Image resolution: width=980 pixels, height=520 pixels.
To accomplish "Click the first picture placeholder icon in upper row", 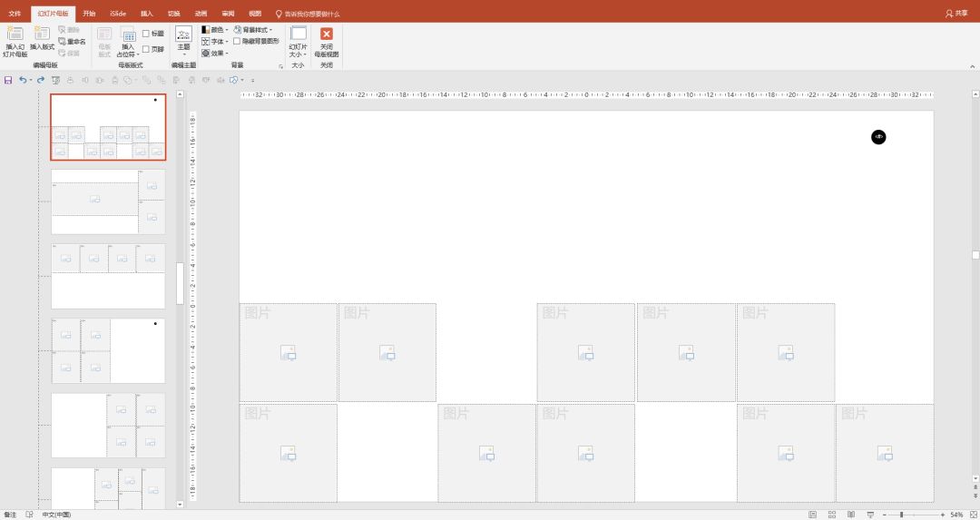I will click(x=289, y=352).
